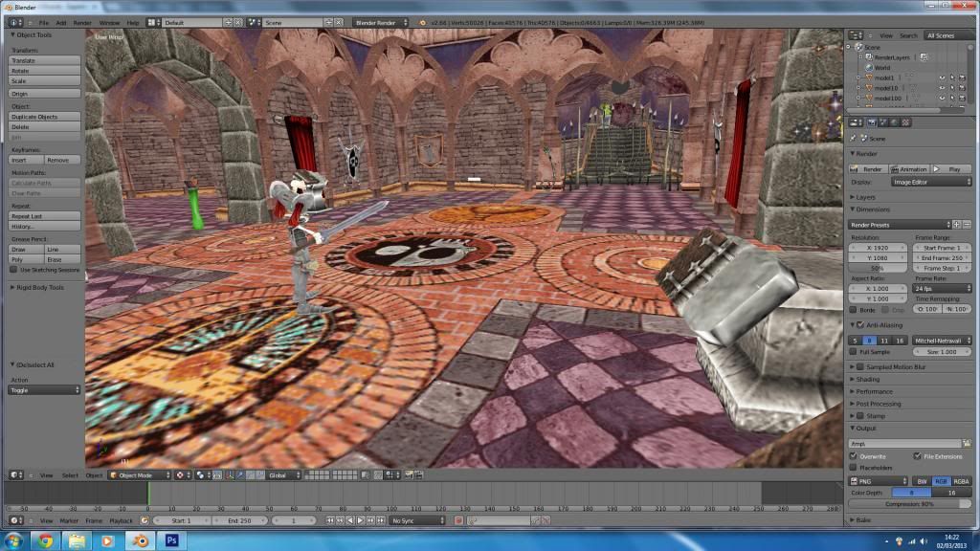The height and width of the screenshot is (551, 980).
Task: Open Google Chrome from the taskbar
Action: click(x=45, y=540)
